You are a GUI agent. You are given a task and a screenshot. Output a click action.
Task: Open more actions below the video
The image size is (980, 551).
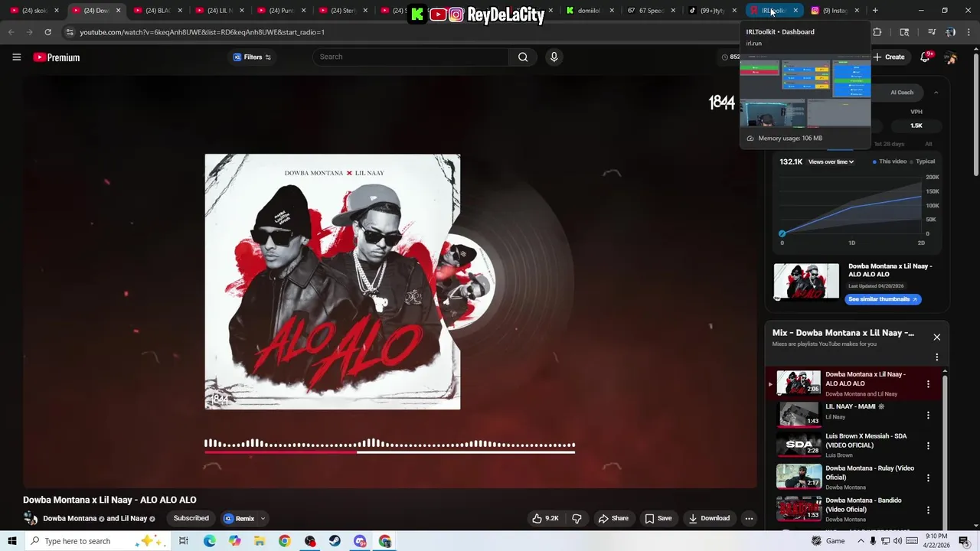[x=749, y=518]
